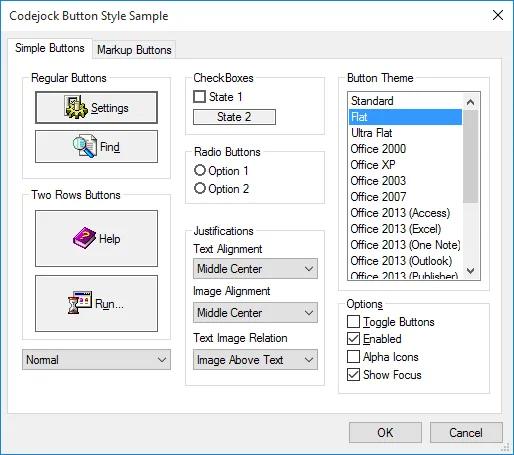
Task: Click the purple Help book icon
Action: coord(84,238)
